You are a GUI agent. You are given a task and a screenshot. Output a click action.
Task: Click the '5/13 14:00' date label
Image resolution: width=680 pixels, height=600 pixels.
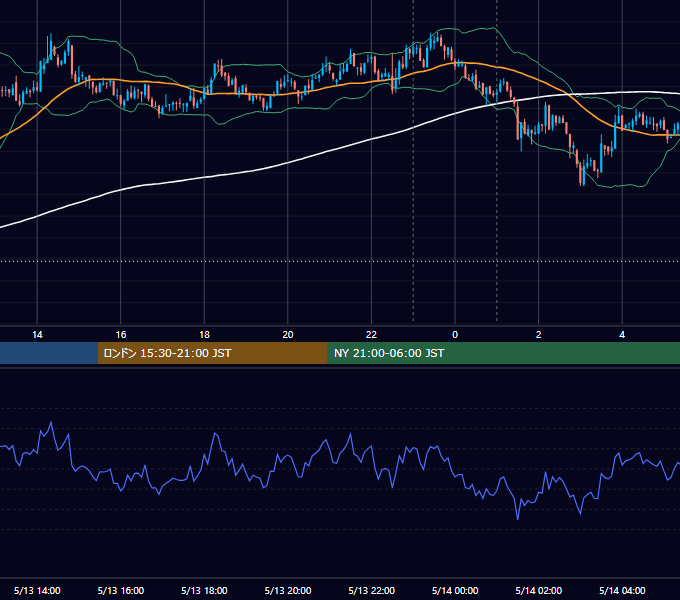pos(37,590)
